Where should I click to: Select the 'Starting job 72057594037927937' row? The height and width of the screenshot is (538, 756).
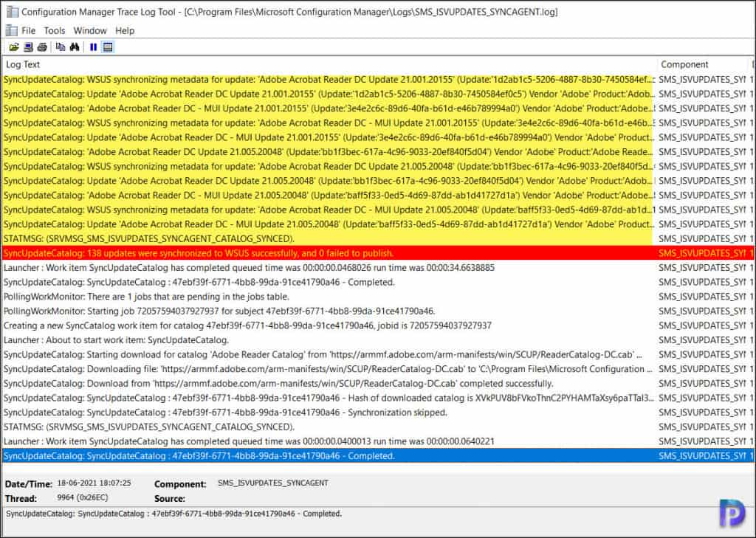[378, 311]
